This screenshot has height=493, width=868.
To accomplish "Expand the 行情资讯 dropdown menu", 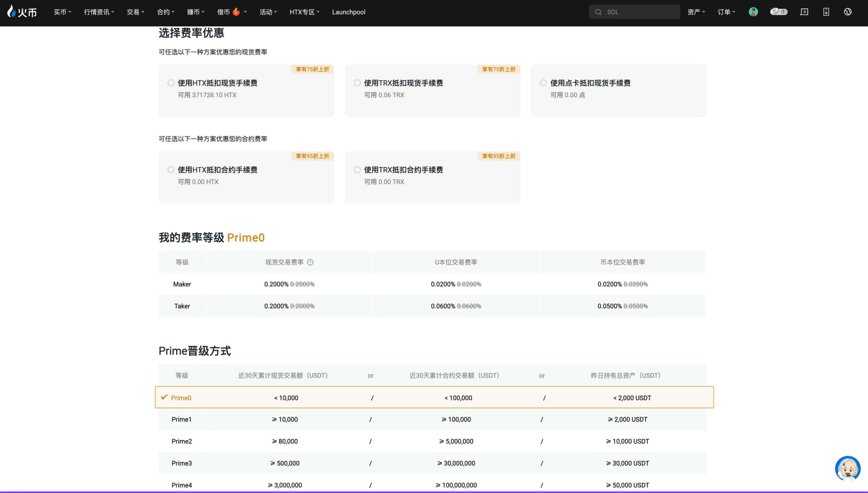I will [x=99, y=12].
